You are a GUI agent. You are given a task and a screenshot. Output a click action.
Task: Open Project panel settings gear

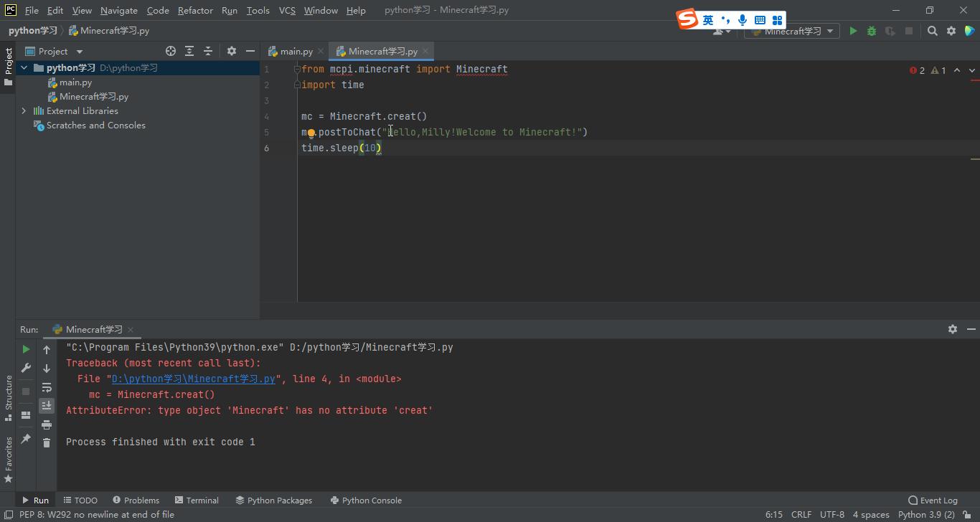point(231,51)
